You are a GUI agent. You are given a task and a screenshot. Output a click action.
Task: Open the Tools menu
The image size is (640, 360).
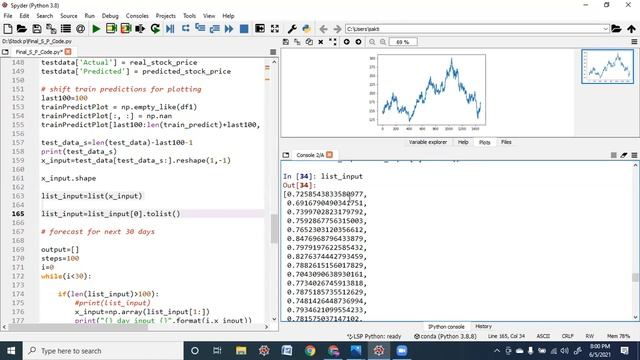(189, 16)
